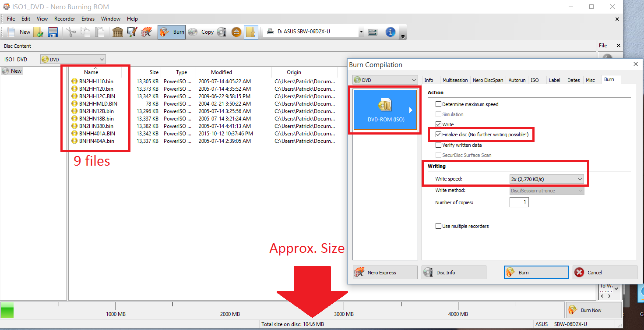Open the DVD disc type dropdown in dialog
Screen dimensions: 644x330
coord(385,80)
